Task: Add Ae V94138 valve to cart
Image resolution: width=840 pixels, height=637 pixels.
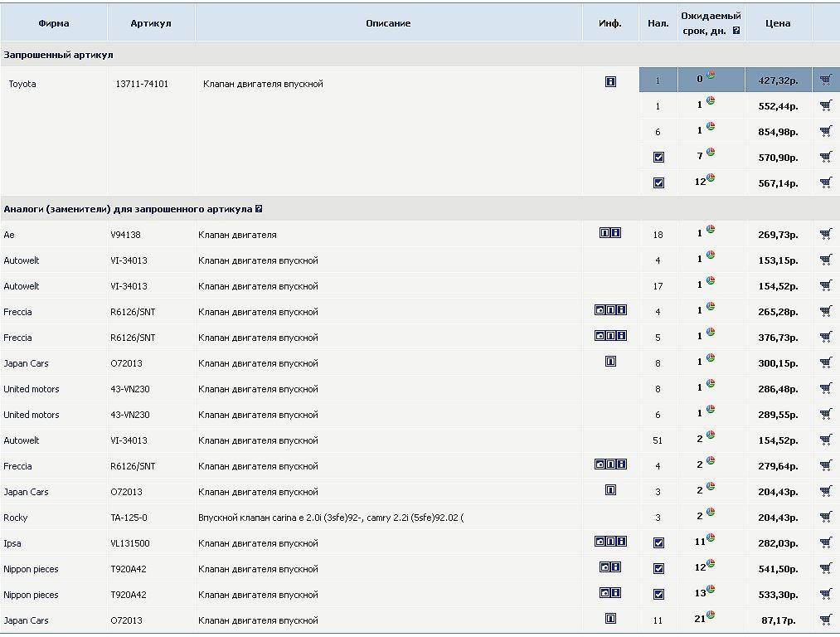Action: [825, 235]
